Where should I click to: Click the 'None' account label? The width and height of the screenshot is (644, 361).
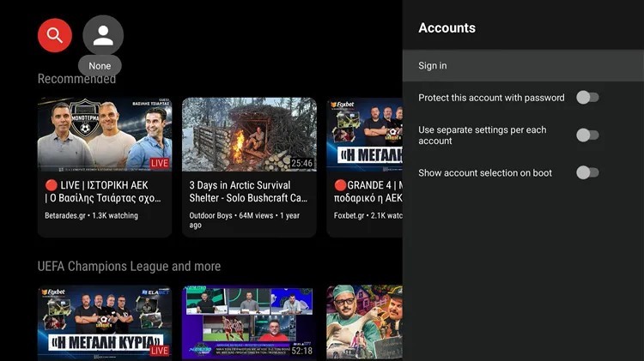[100, 66]
